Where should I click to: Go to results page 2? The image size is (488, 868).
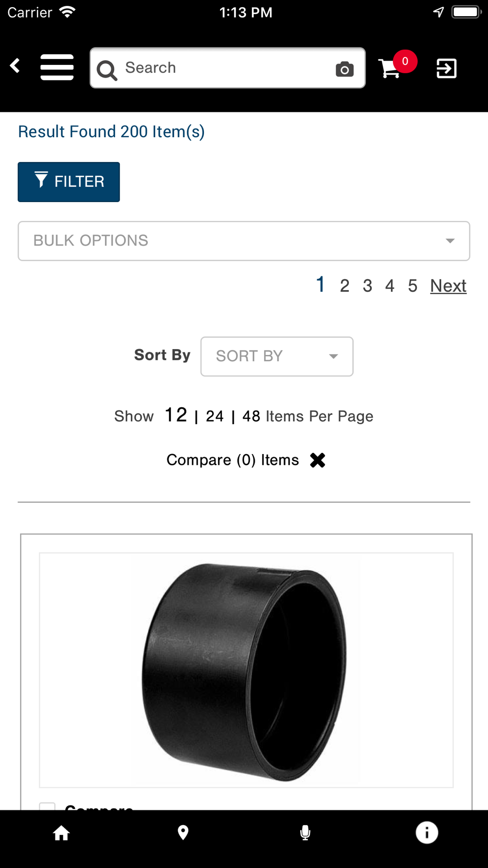tap(345, 286)
